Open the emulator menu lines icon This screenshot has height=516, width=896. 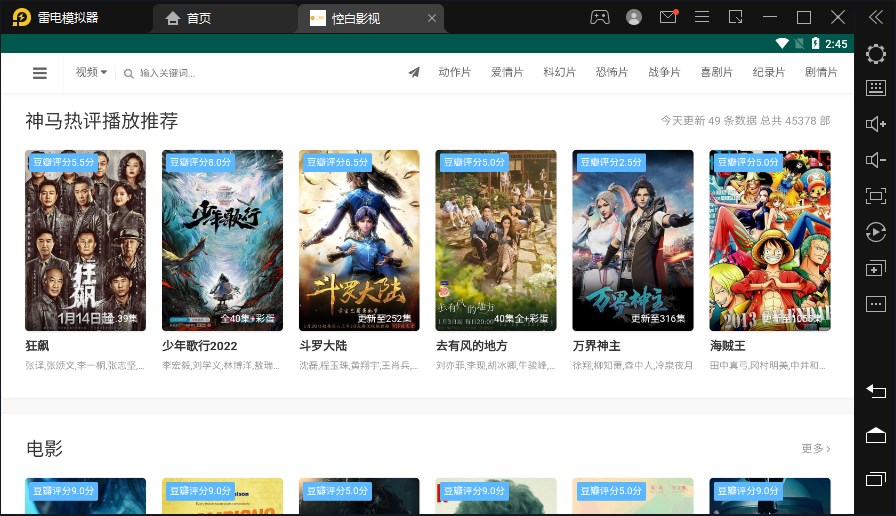[x=702, y=17]
